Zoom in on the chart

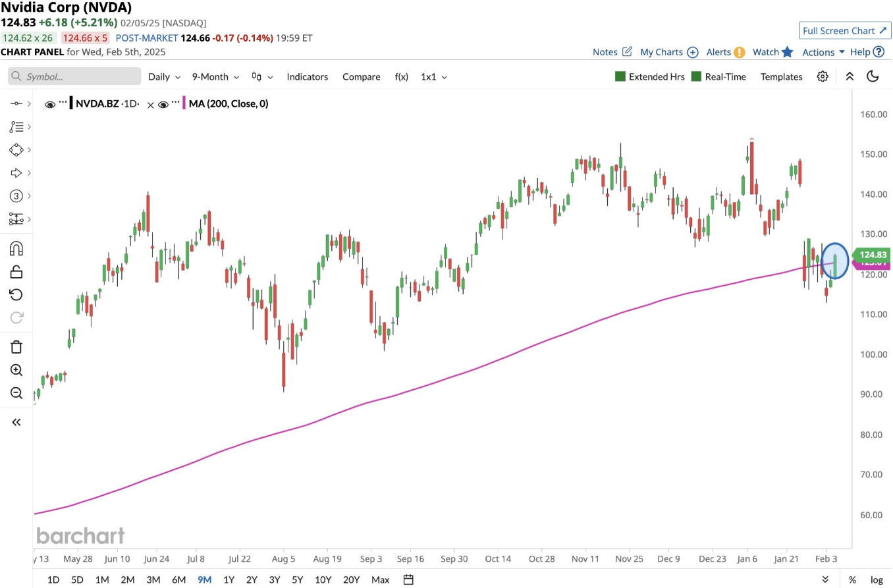16,370
